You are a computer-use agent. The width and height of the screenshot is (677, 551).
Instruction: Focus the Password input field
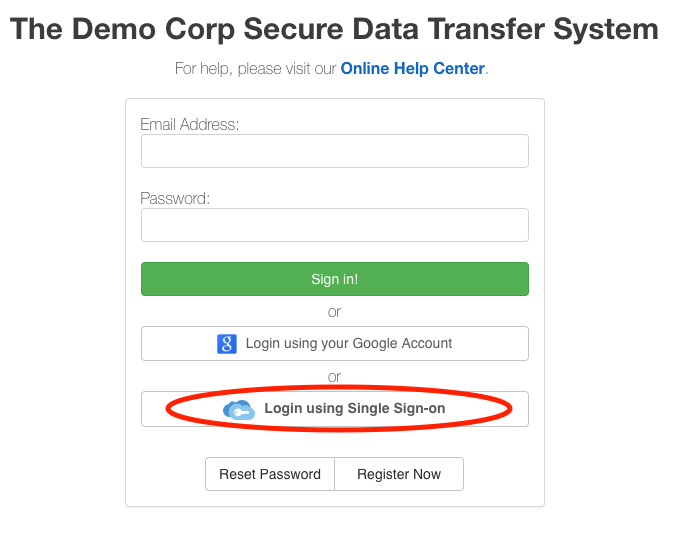coord(335,225)
